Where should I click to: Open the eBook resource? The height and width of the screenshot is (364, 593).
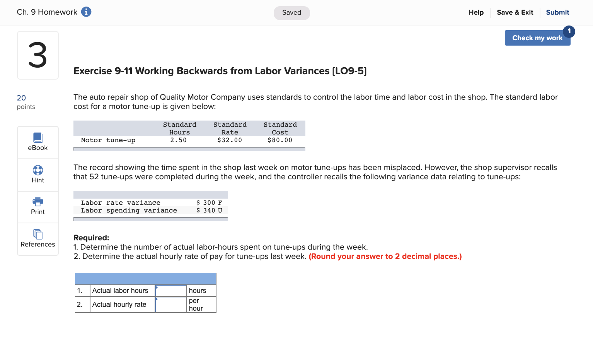[37, 141]
